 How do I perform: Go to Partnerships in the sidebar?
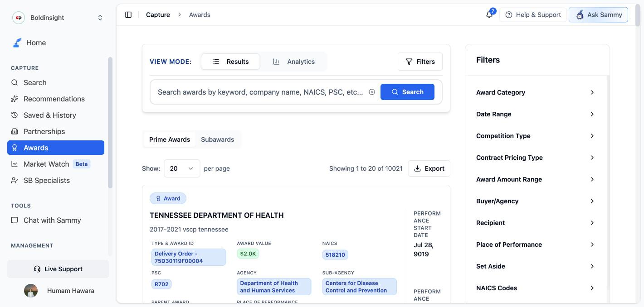56,131
